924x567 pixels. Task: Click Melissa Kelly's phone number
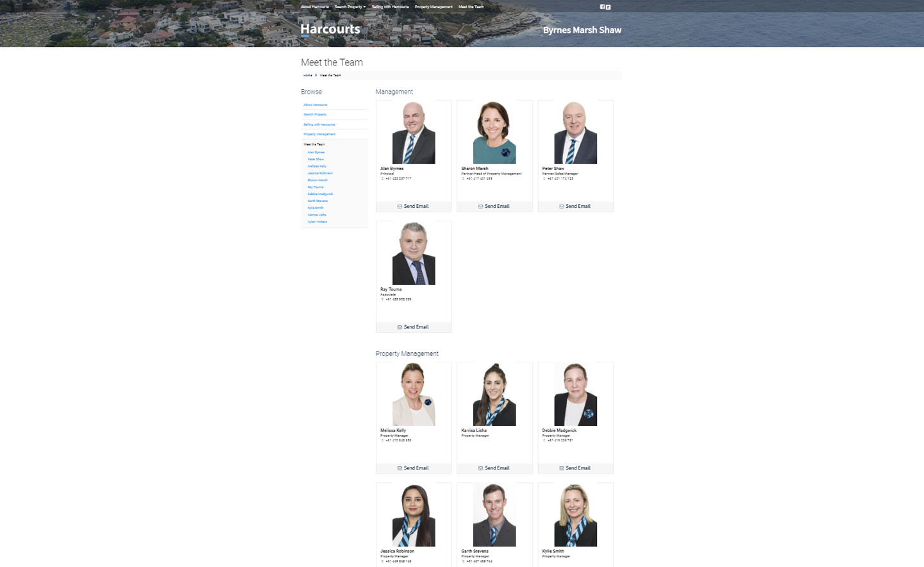pos(398,440)
